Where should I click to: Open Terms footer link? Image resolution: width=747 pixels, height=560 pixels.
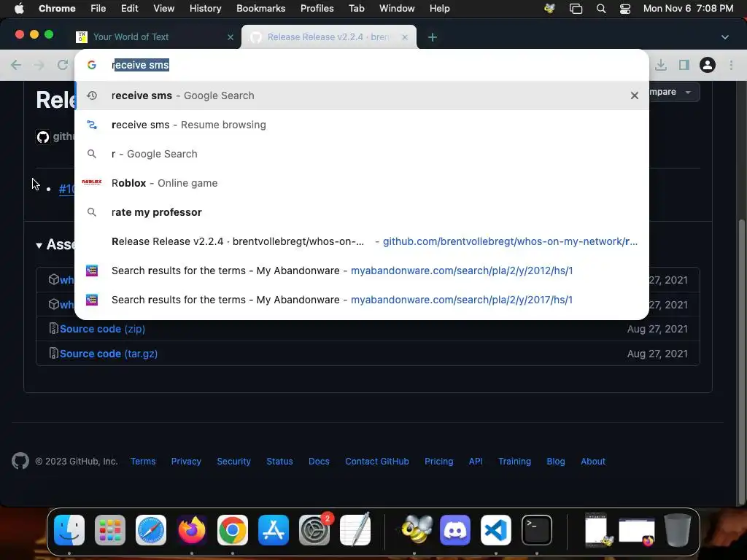click(143, 462)
